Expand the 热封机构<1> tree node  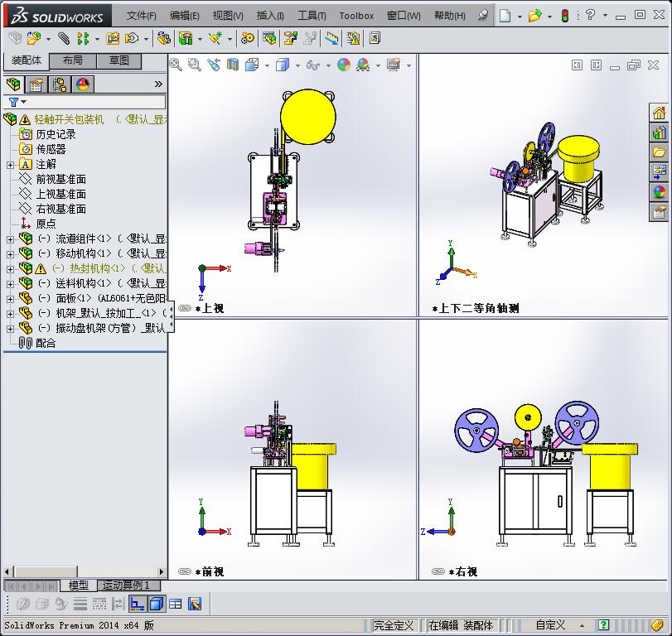click(x=10, y=269)
